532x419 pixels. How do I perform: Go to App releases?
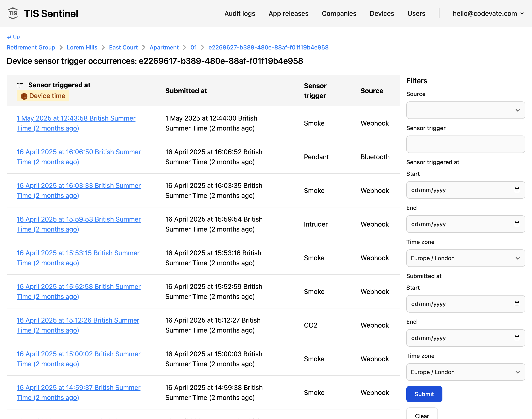click(288, 14)
